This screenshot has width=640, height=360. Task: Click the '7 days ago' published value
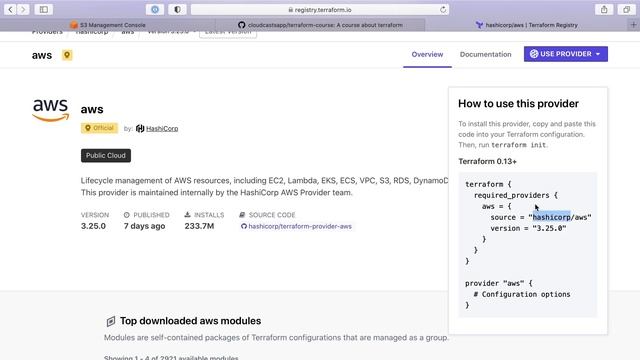[x=144, y=226]
